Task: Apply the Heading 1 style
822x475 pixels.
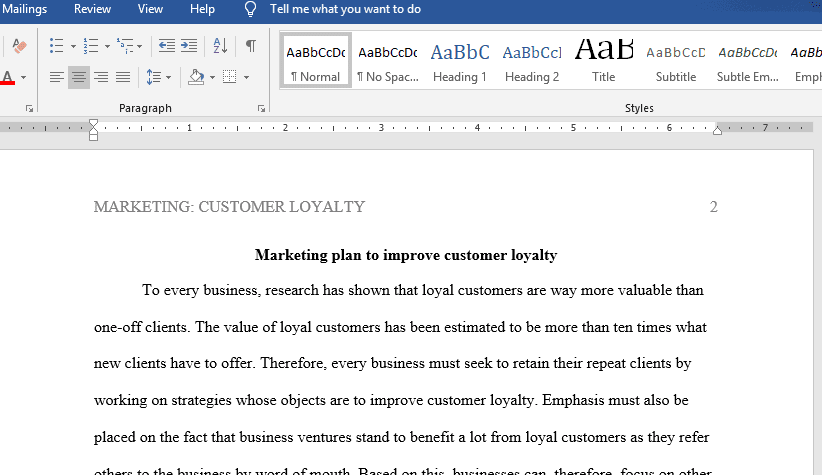Action: [460, 61]
